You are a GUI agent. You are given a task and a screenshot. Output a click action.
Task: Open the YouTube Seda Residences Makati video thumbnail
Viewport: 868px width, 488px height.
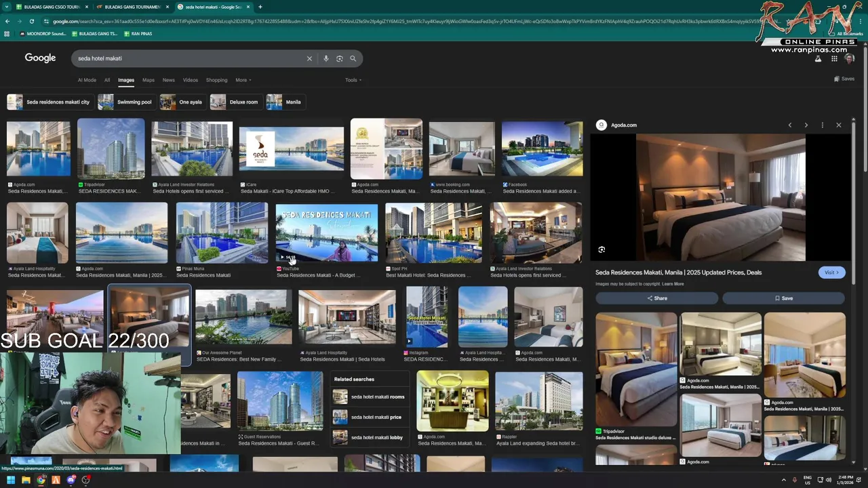coord(327,232)
